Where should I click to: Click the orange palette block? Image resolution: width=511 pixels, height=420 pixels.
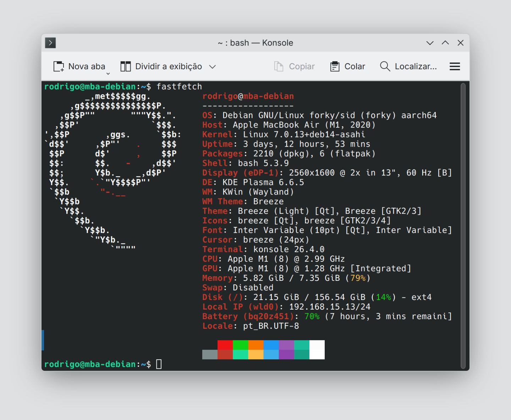click(255, 345)
